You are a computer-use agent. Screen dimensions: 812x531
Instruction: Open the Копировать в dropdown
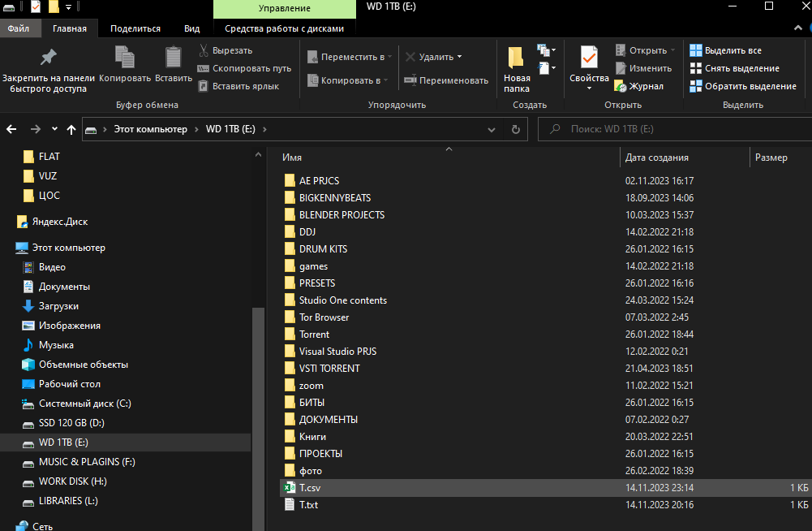point(347,80)
